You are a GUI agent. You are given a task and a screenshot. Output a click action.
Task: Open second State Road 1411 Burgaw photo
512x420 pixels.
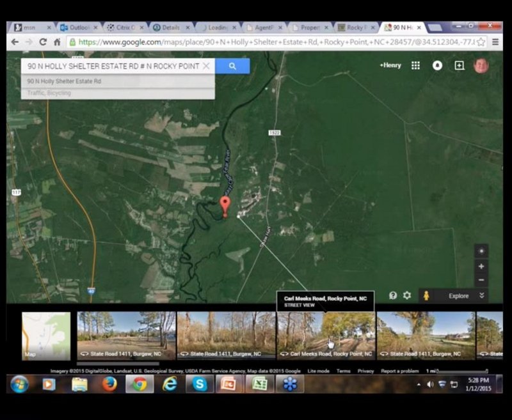pyautogui.click(x=226, y=336)
